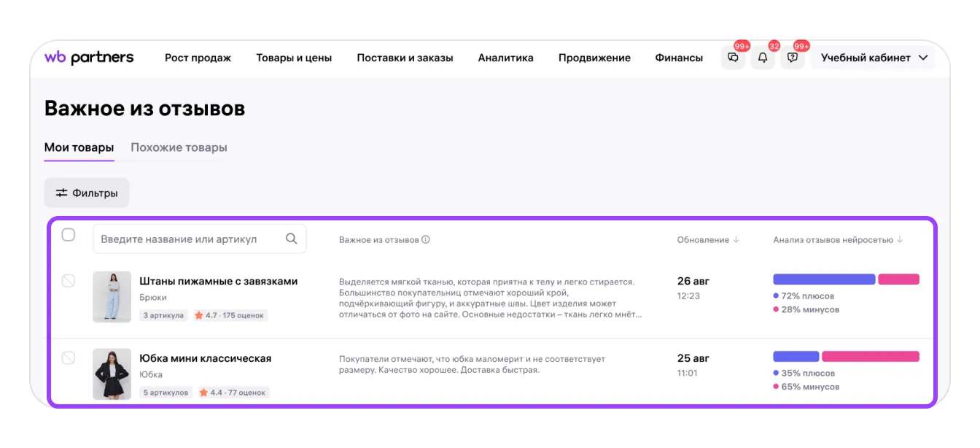Open the Аналитика menu
Image resolution: width=980 pixels, height=448 pixels.
[505, 58]
